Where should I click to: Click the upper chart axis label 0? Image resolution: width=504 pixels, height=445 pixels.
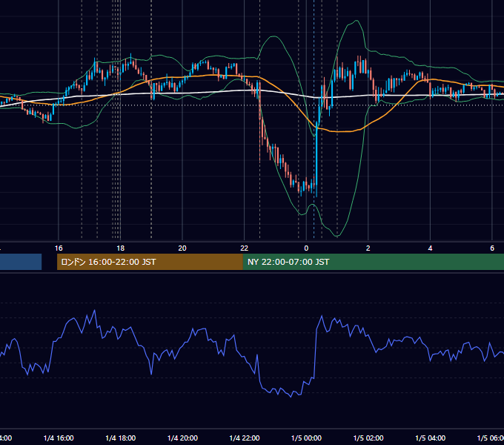coord(306,248)
